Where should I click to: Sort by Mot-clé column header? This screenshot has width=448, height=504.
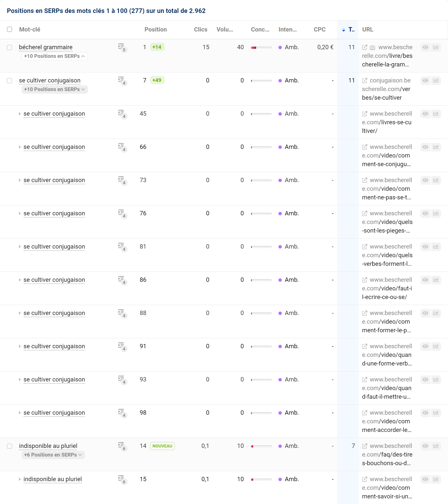tap(30, 30)
